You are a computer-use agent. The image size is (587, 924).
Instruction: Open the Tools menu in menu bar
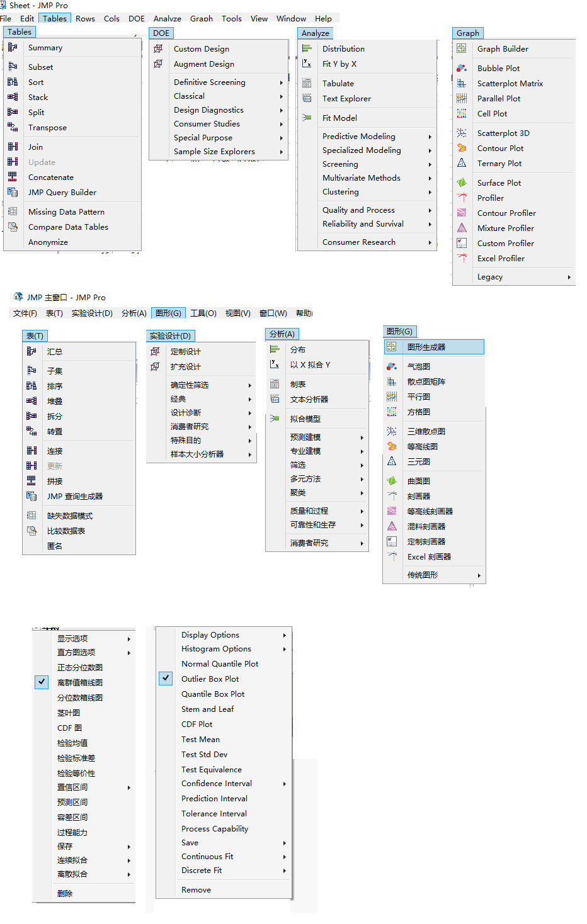click(232, 18)
